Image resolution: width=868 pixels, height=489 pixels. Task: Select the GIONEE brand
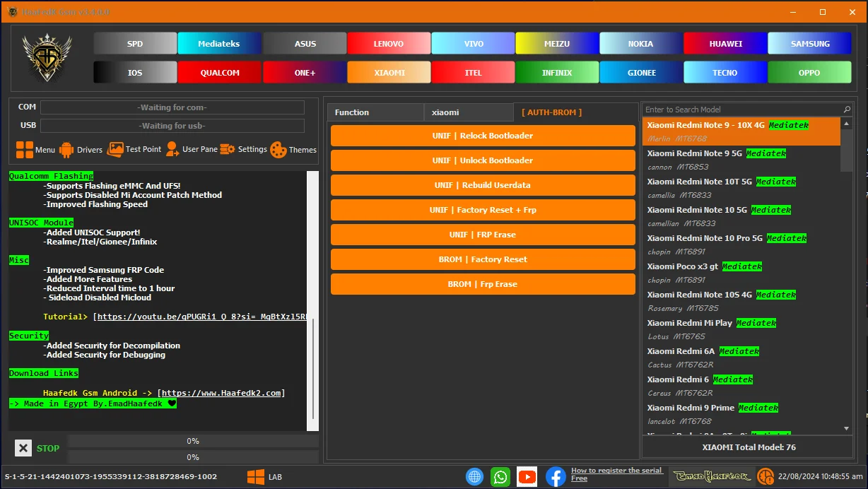click(641, 73)
